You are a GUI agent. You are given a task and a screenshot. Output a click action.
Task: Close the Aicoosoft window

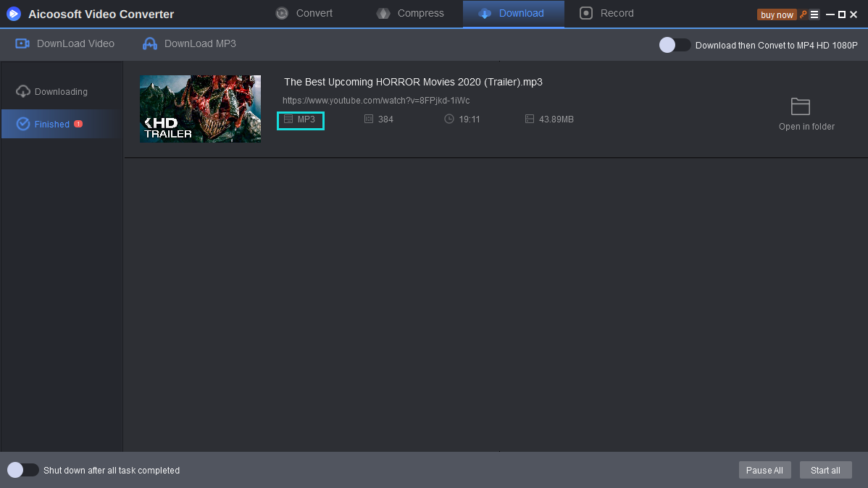pos(854,15)
